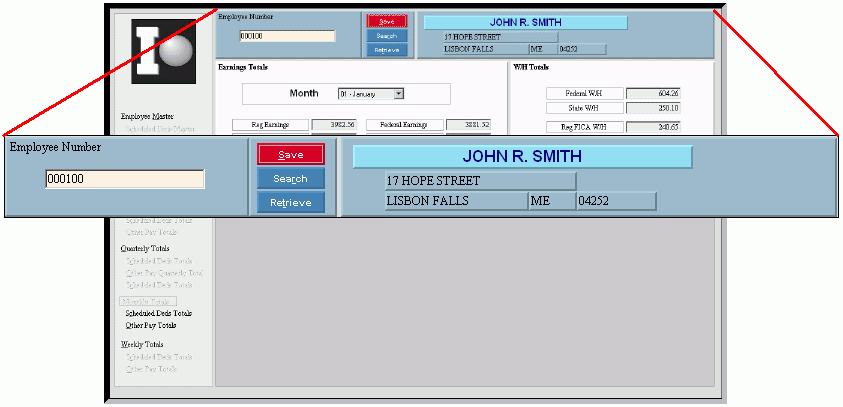Open Scheduled Deds Totals under Monthly Totals

pyautogui.click(x=158, y=313)
